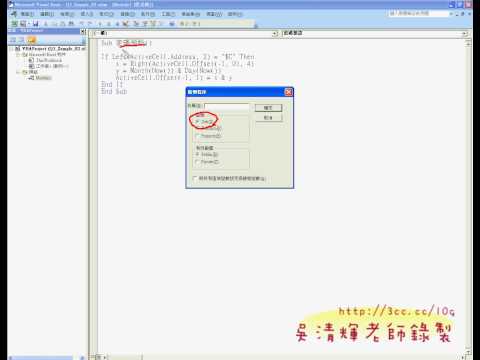Collapse the modules folder node
Screen dimensions: 480x360
coord(18,72)
